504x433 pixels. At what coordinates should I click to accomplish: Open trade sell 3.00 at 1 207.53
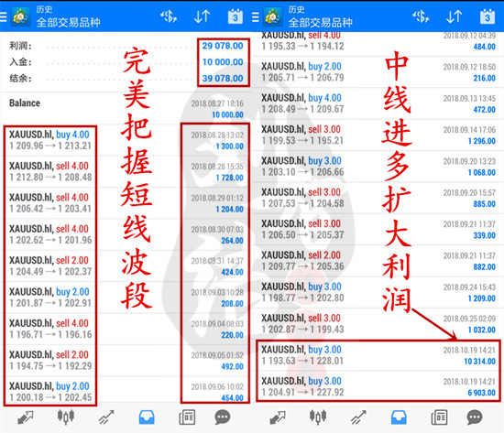click(x=378, y=198)
